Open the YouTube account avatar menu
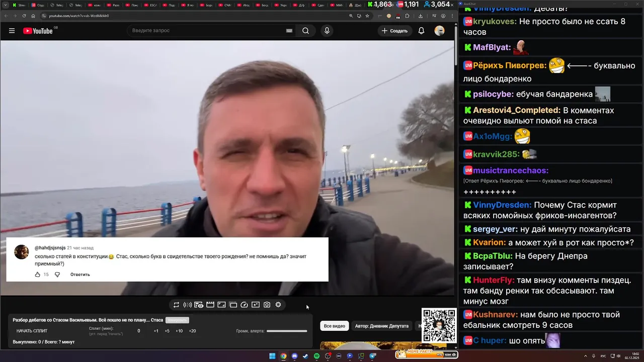 pyautogui.click(x=440, y=31)
